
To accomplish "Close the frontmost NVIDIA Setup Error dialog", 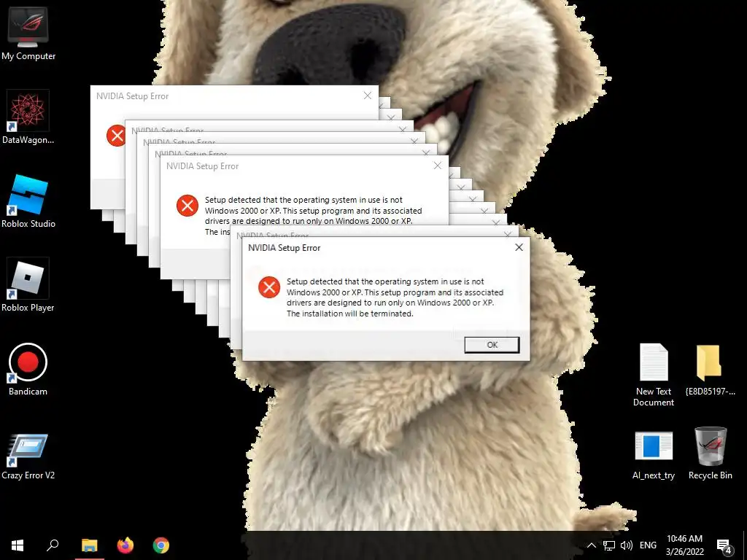I will click(519, 247).
